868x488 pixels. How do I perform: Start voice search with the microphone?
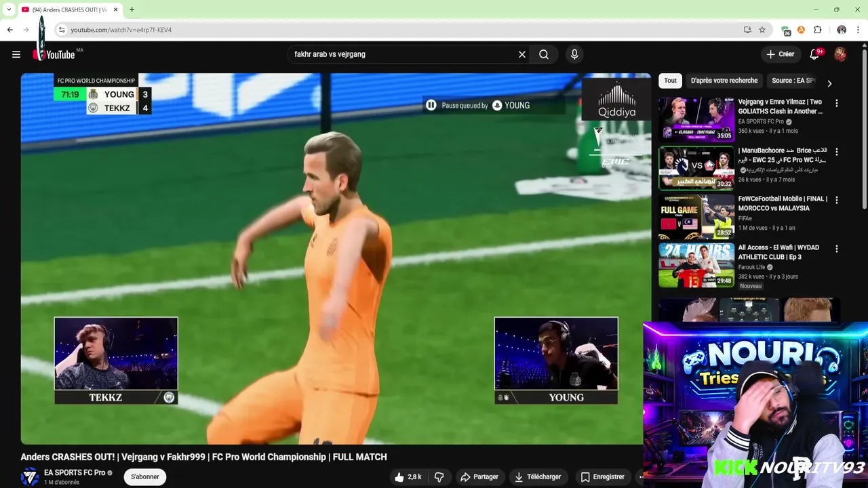[x=574, y=54]
